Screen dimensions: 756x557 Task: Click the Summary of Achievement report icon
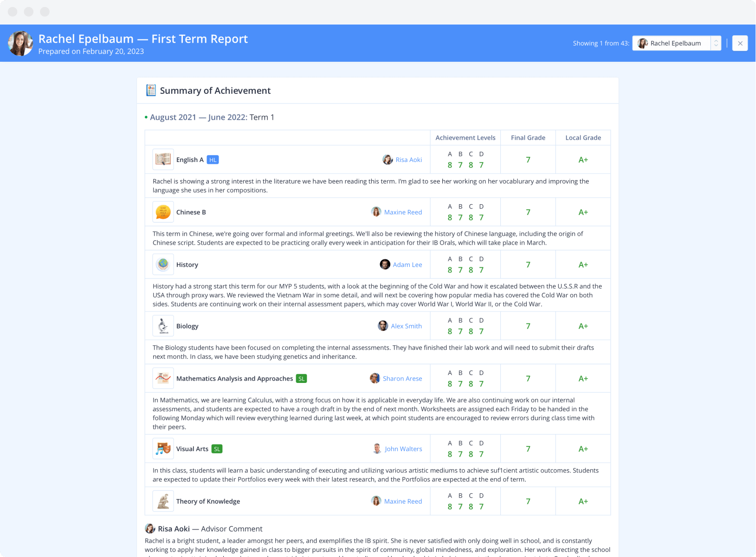click(x=151, y=91)
